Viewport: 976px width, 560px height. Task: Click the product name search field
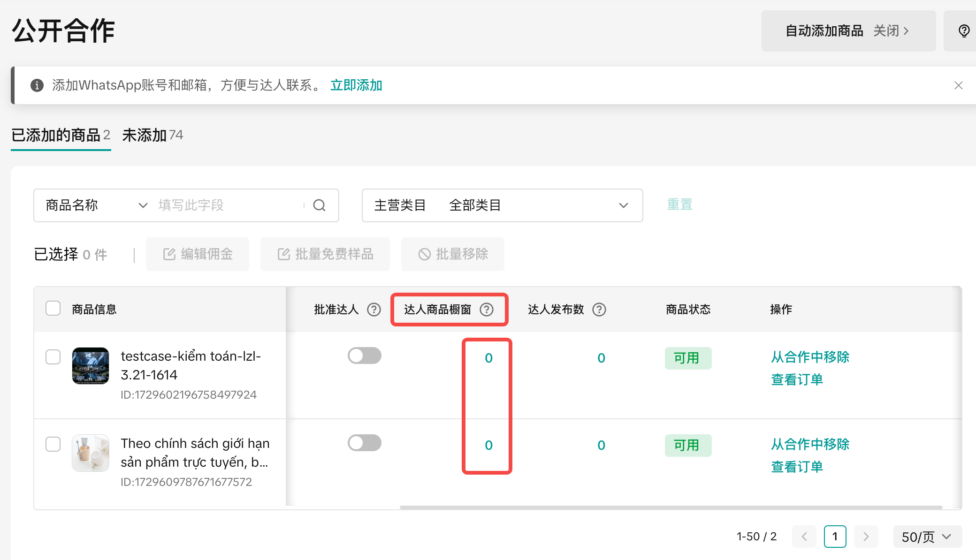click(x=230, y=205)
